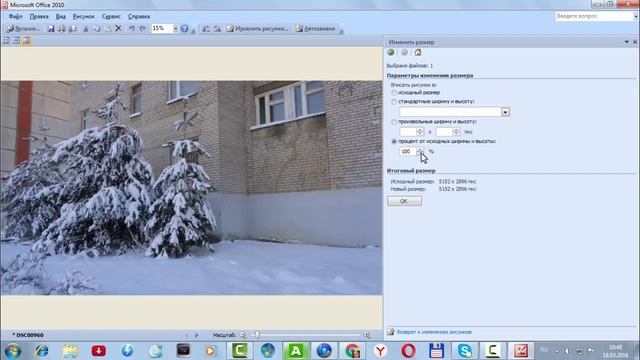Click the Изменить рисунки button
Image resolution: width=640 pixels, height=360 pixels.
coord(258,29)
